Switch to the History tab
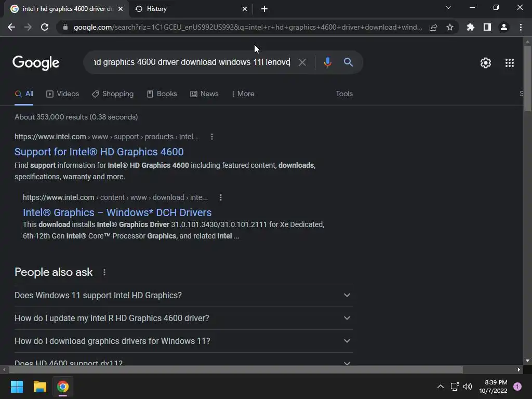 [x=191, y=9]
